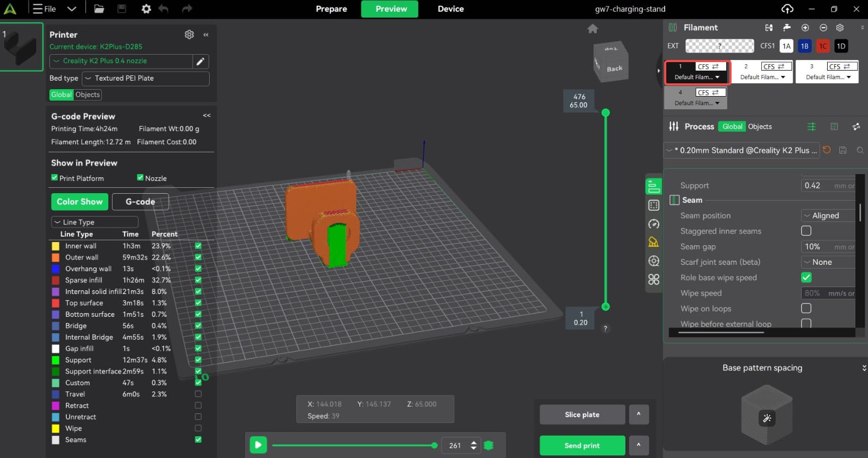
Task: Open the Speed settings sidebar icon
Action: pyautogui.click(x=654, y=224)
